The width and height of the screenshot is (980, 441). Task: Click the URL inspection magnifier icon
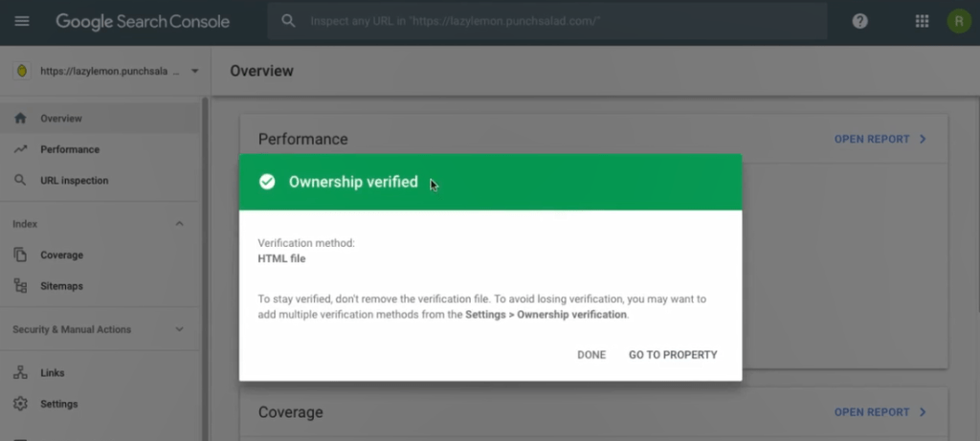[21, 181]
